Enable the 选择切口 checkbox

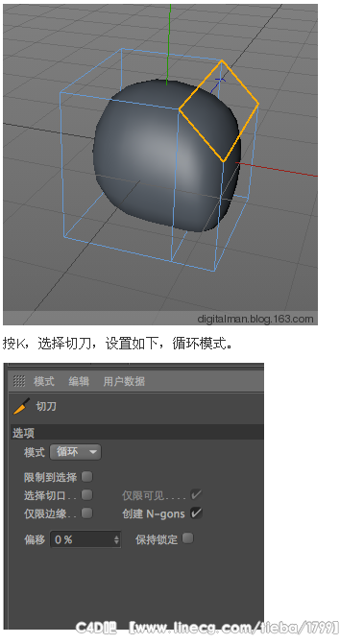click(86, 495)
